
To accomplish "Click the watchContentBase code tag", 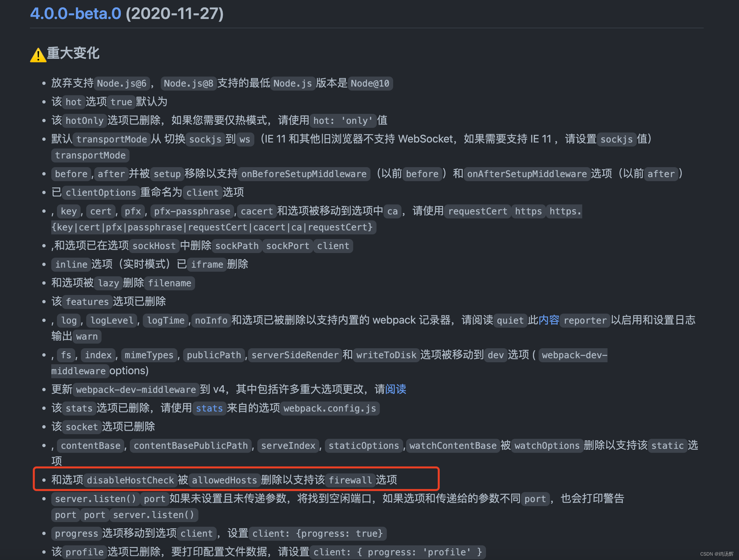I will pos(453,446).
